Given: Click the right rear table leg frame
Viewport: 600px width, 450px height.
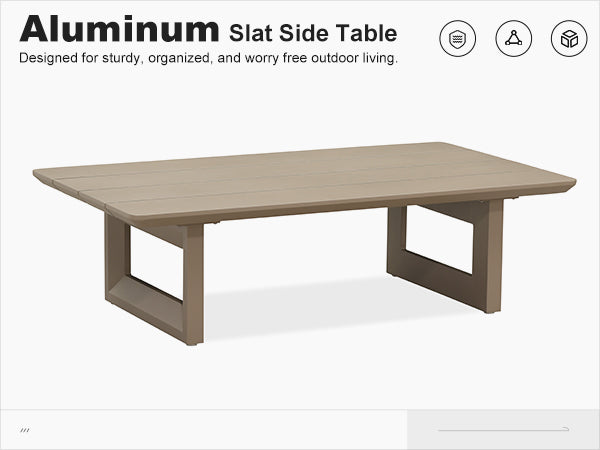Looking at the screenshot, I should 445,254.
